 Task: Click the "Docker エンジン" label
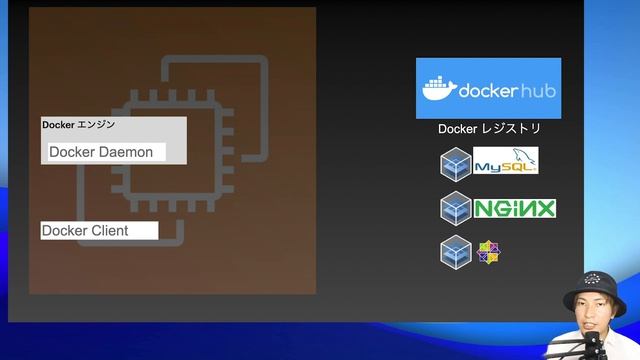click(78, 124)
